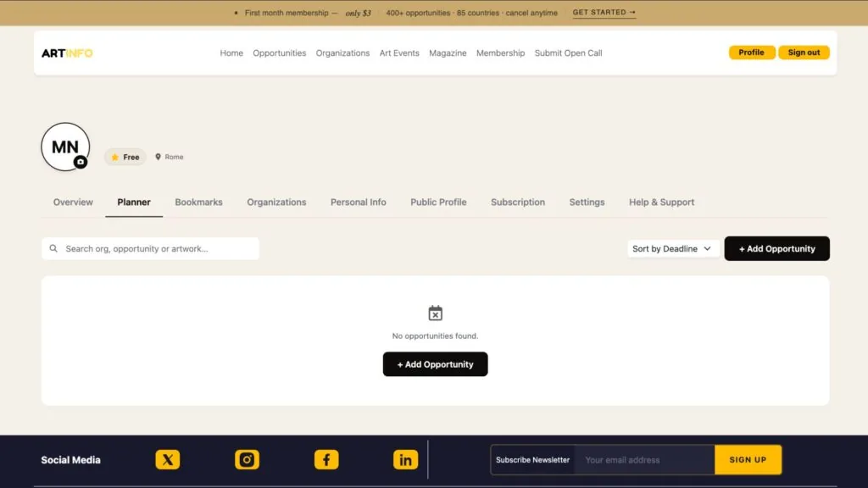Click the '400+ opportunities' banner text
Viewport: 868px width, 488px height.
coord(418,13)
